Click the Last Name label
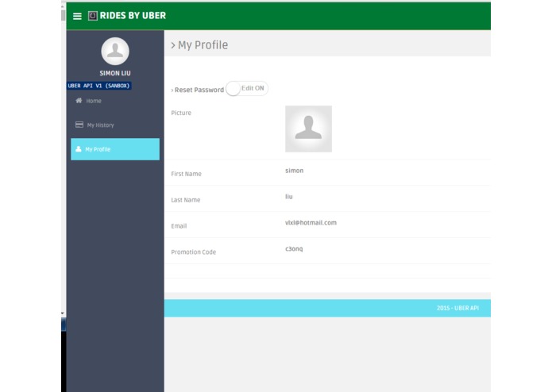The width and height of the screenshot is (552, 392). pos(186,200)
